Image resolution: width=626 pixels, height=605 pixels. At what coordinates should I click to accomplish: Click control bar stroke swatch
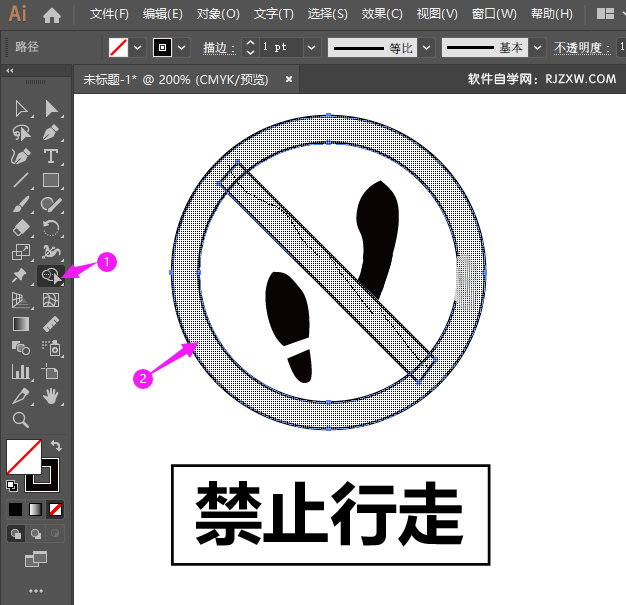click(x=162, y=48)
